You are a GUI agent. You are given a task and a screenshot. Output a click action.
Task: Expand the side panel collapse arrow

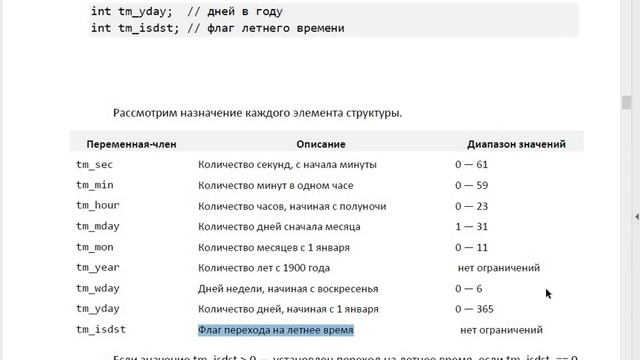637,217
